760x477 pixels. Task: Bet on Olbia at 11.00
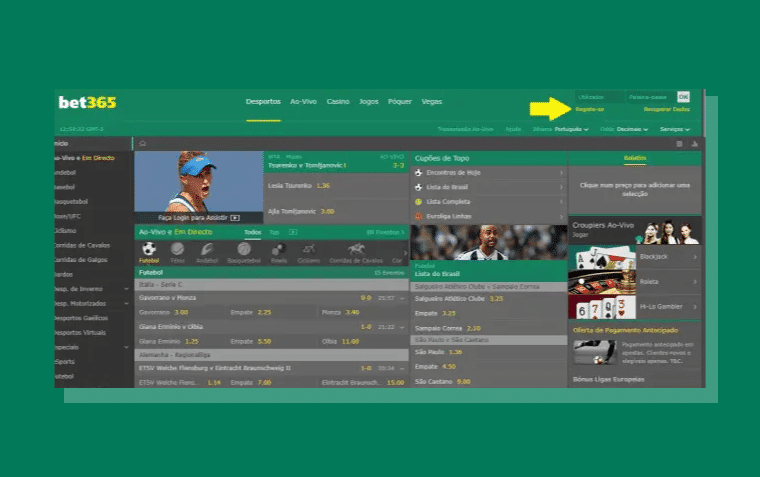pos(362,342)
